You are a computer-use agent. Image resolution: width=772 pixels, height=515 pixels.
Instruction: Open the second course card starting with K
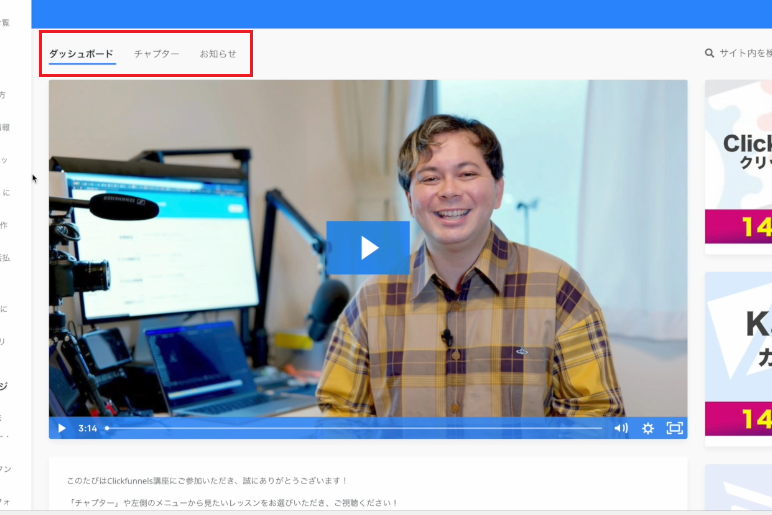739,358
